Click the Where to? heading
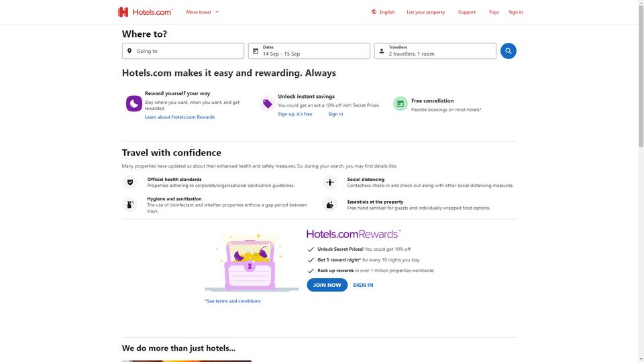This screenshot has width=644, height=362. point(144,34)
